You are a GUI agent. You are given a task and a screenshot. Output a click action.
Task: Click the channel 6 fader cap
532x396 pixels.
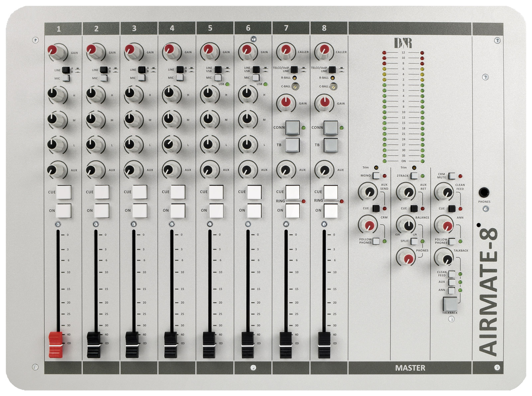[x=247, y=344]
